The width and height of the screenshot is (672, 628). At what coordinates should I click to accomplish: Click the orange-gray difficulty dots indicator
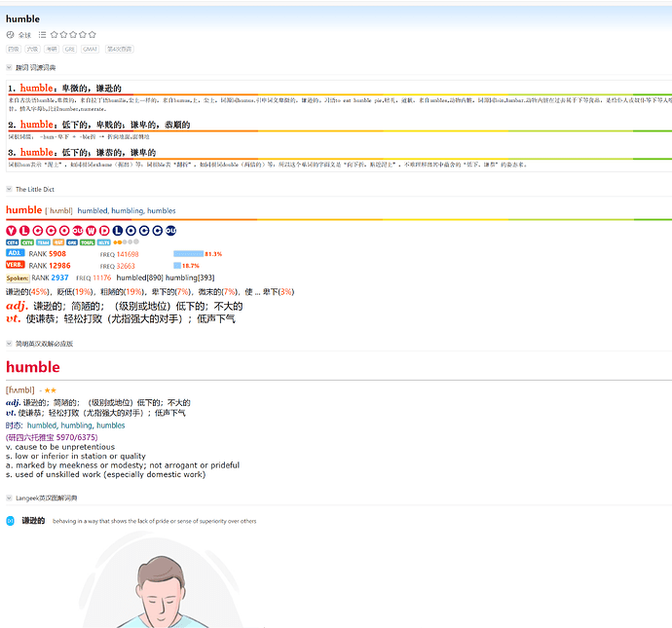(x=126, y=242)
